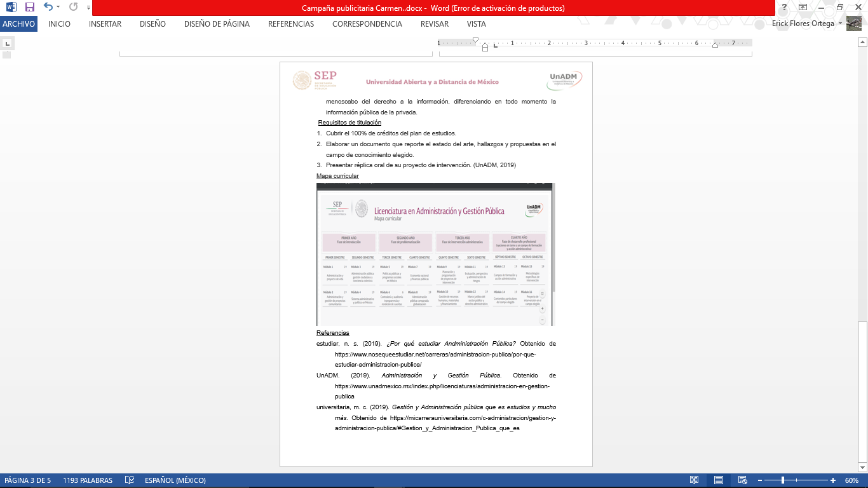Switch to Web Layout view
The image size is (868, 488).
point(742,480)
